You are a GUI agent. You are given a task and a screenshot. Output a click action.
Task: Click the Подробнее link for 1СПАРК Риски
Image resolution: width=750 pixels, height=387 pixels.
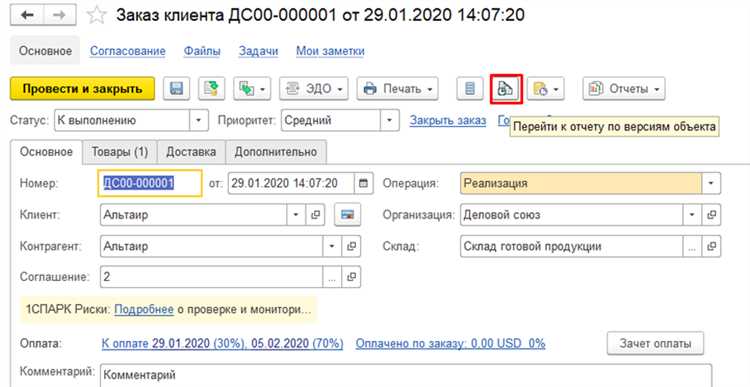pyautogui.click(x=144, y=310)
